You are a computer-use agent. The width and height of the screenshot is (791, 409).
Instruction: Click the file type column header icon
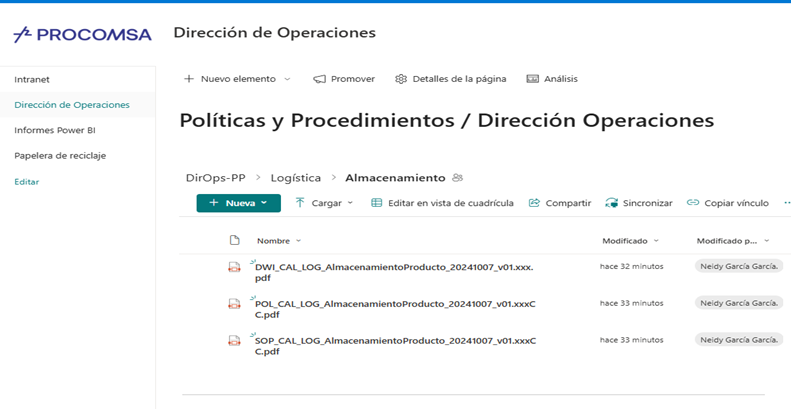[x=235, y=240]
